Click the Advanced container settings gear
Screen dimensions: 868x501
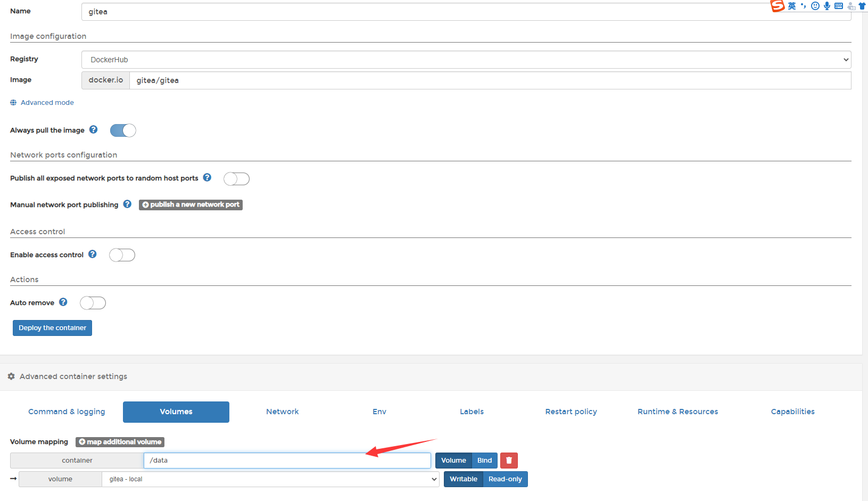pos(11,376)
